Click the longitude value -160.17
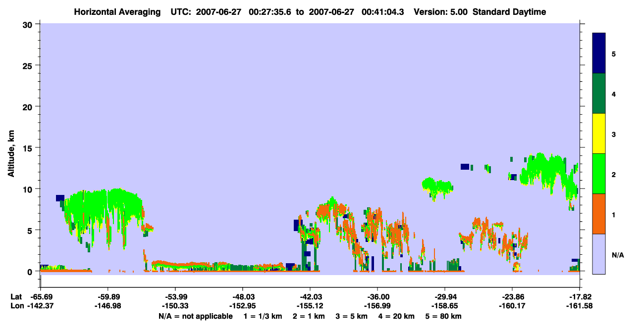The image size is (644, 330). (x=512, y=306)
